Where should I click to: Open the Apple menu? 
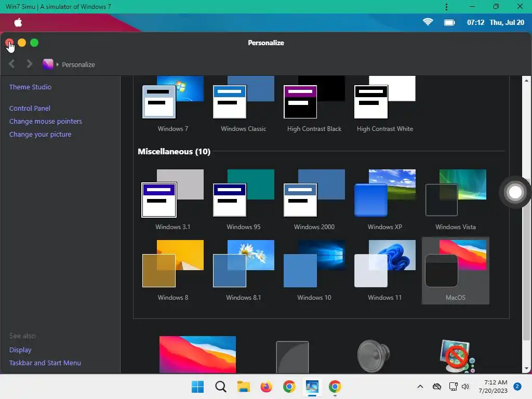(x=18, y=22)
